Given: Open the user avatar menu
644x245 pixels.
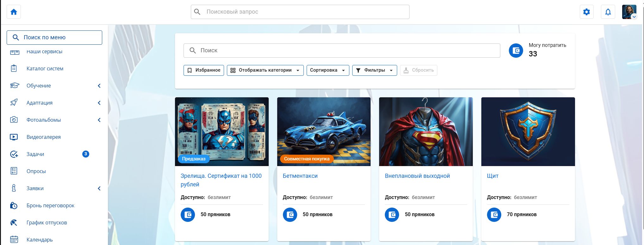Looking at the screenshot, I should click(x=629, y=12).
